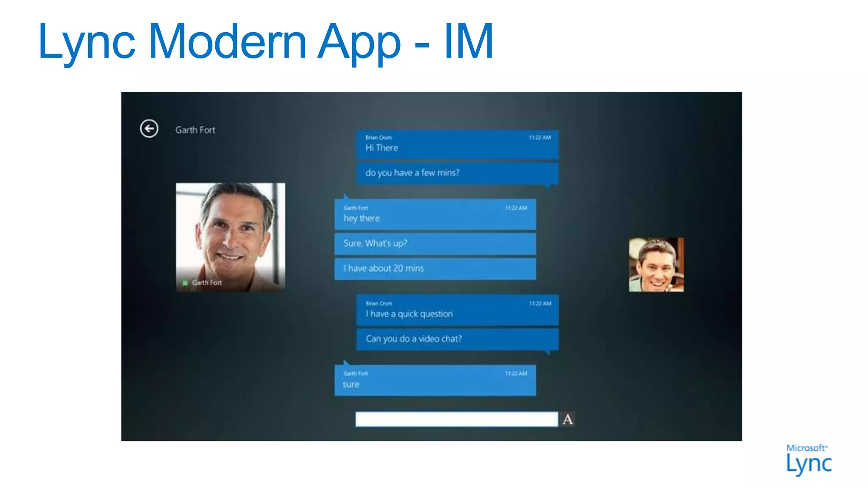Click the green presence status indicator

coord(185,283)
